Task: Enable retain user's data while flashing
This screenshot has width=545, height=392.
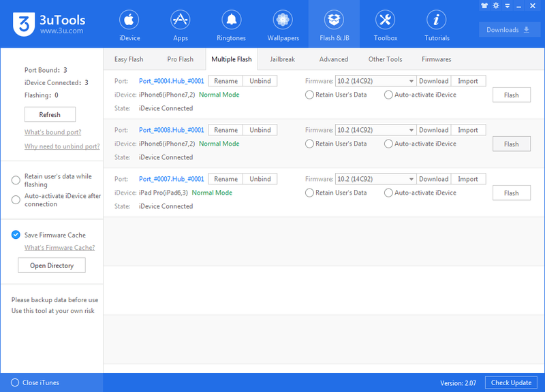Action: point(16,180)
